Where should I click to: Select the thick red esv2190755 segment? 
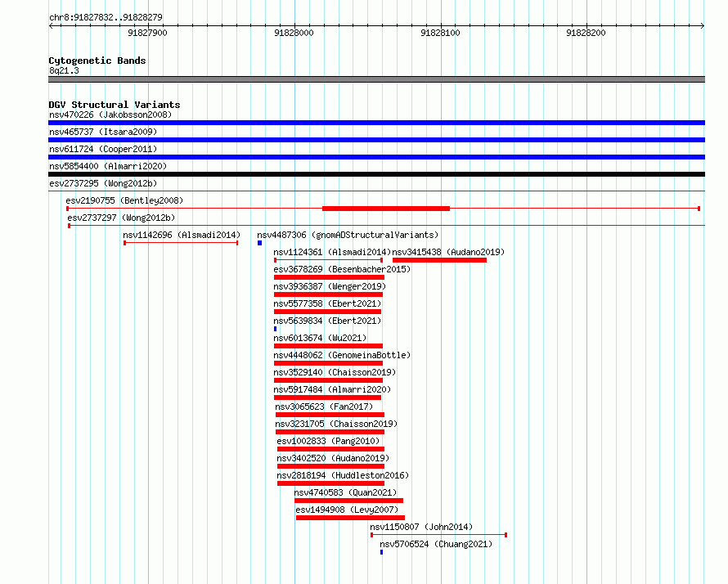pos(386,209)
